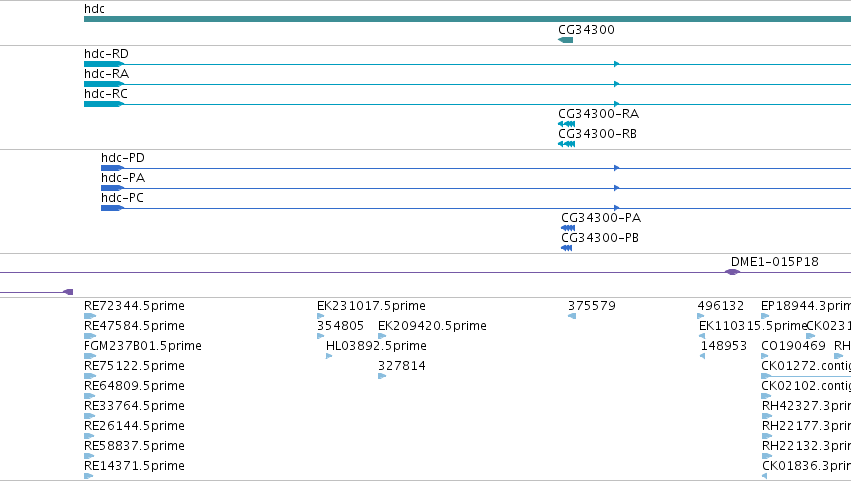Click EK209420.5prime EST
851x481 pixels.
(x=382, y=336)
